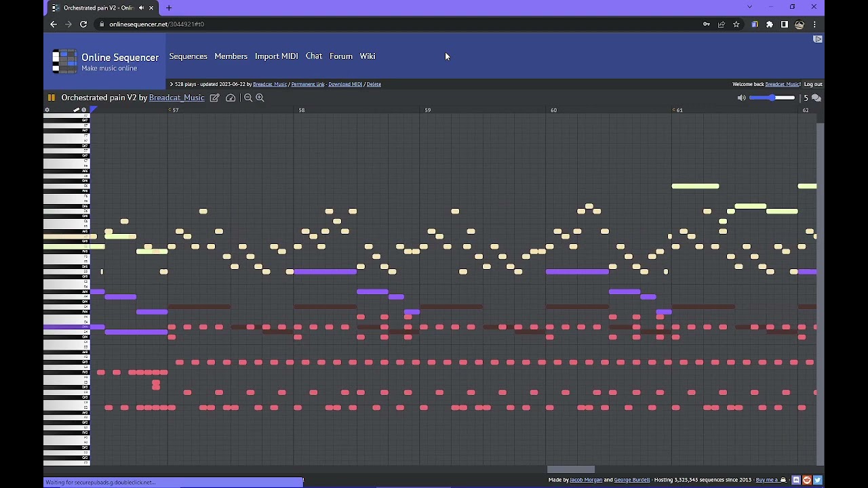Open the Twitter icon in the footer
This screenshot has width=868, height=488.
817,480
